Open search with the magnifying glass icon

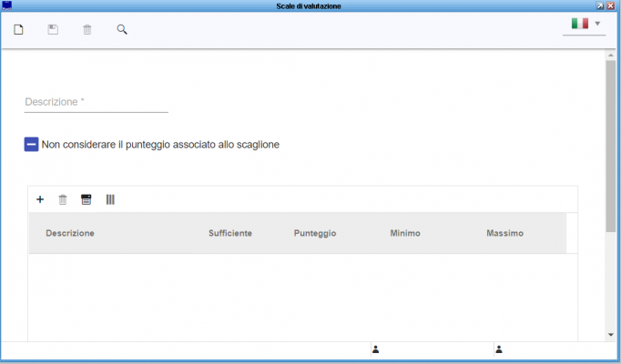[122, 30]
